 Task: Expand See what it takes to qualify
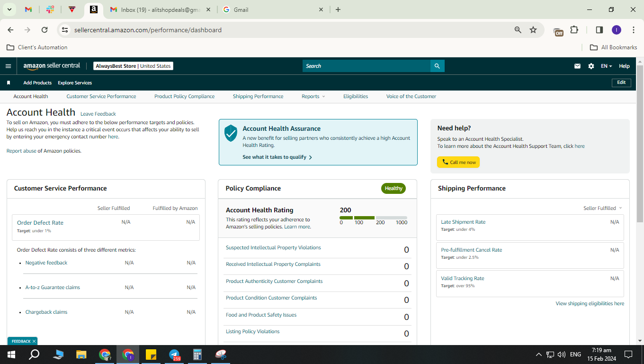tap(277, 157)
